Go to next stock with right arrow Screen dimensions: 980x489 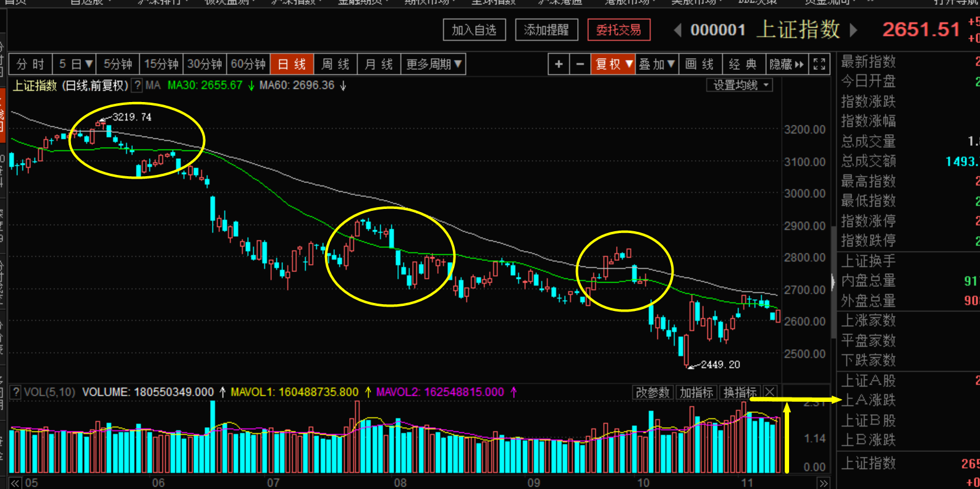click(854, 30)
